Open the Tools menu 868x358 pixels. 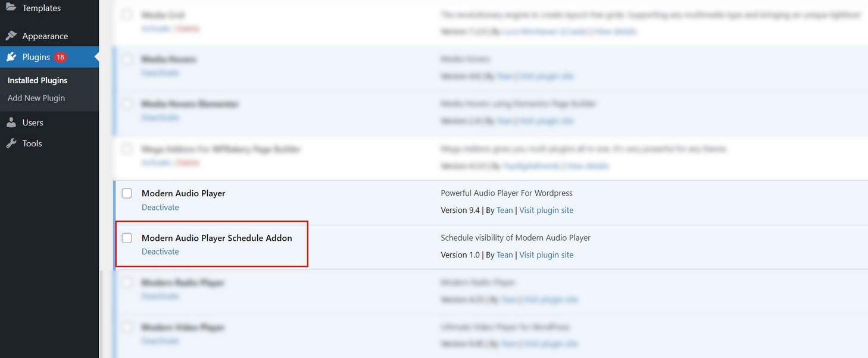pyautogui.click(x=32, y=143)
